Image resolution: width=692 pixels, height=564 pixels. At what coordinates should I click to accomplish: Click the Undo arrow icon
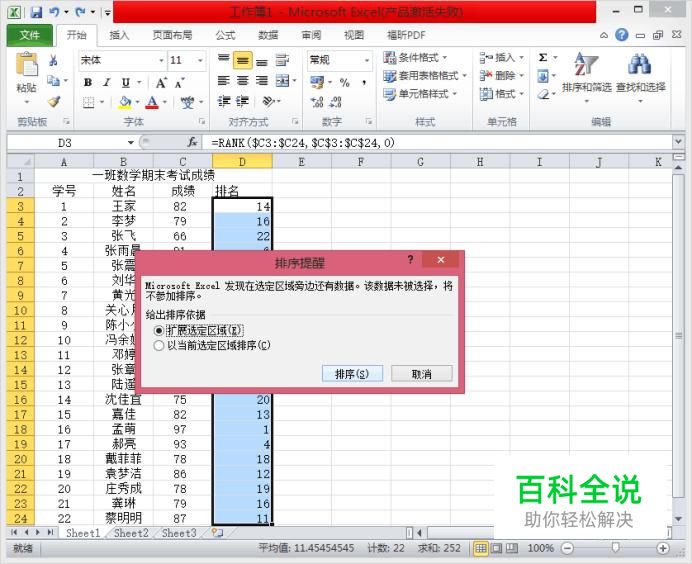click(x=54, y=12)
